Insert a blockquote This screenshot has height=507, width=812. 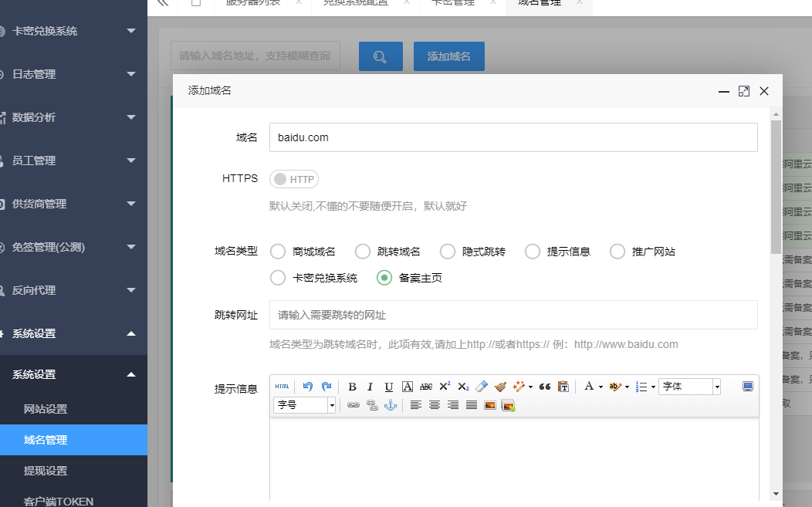[545, 387]
